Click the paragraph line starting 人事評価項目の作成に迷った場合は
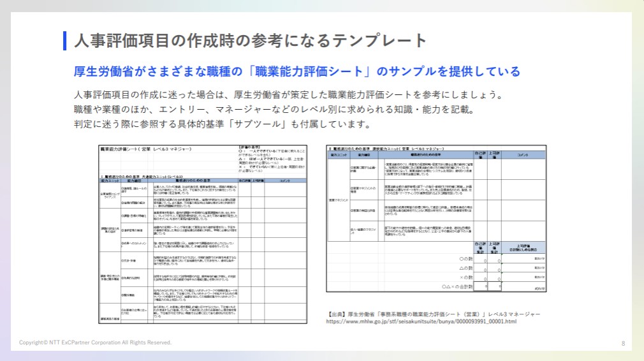644x361 pixels. pos(289,95)
